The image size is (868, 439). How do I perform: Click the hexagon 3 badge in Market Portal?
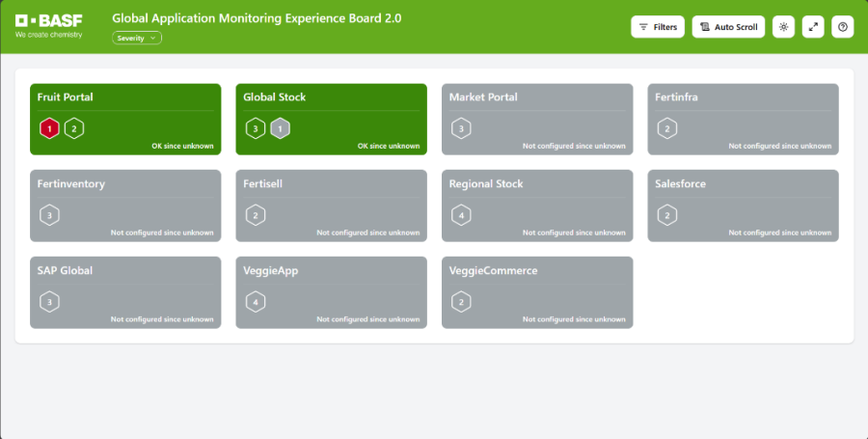pyautogui.click(x=461, y=128)
